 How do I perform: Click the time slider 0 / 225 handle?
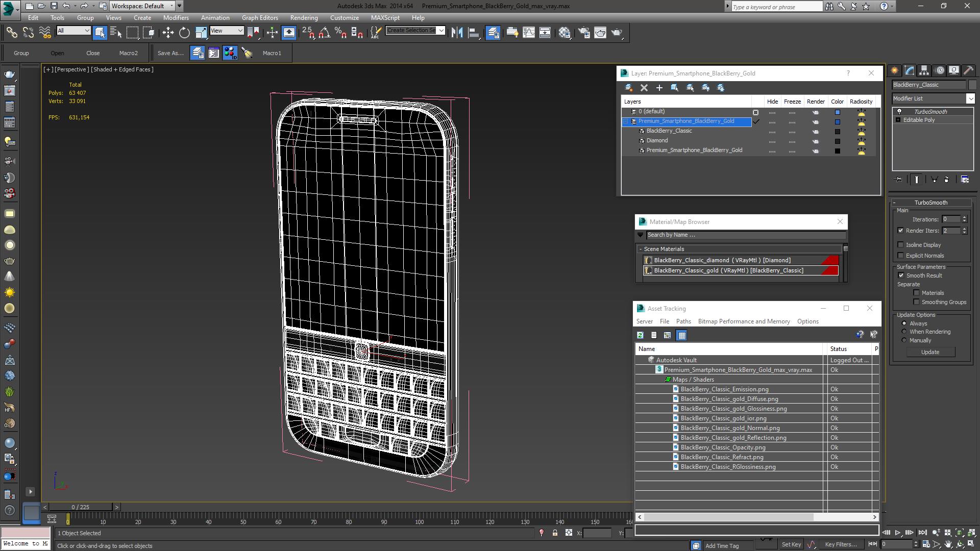click(x=81, y=507)
